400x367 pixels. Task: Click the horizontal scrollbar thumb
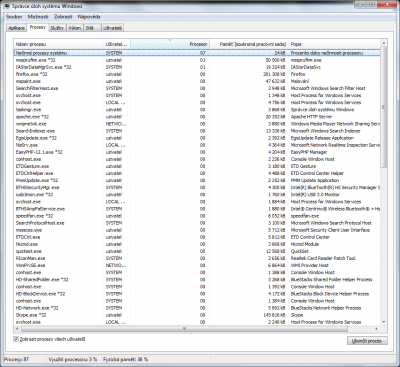tap(184, 329)
